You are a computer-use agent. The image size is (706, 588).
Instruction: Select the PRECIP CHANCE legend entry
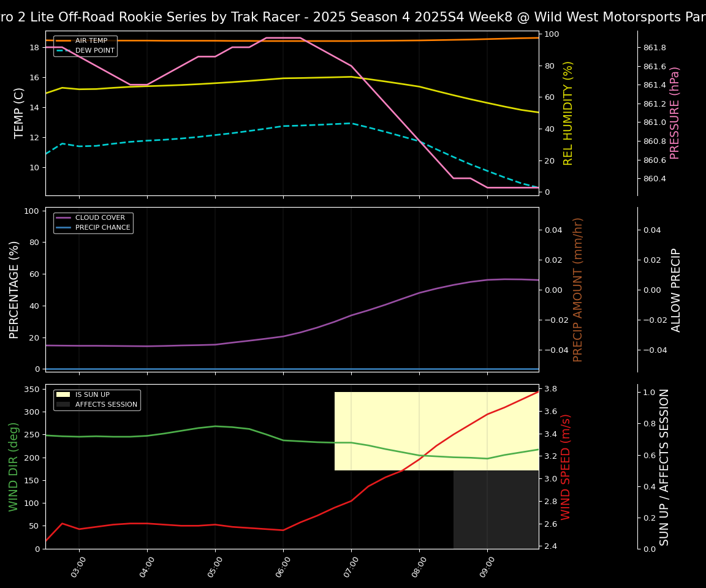point(102,228)
